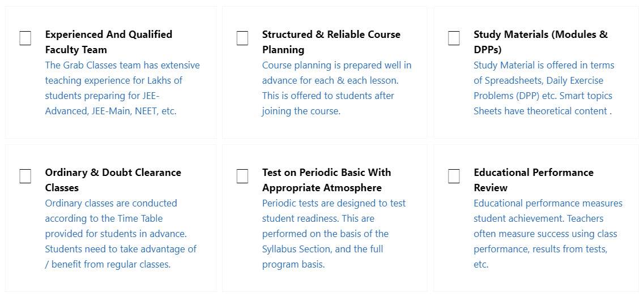Click the square icon beside Experienced And Qualified Faculty Team
The width and height of the screenshot is (644, 297).
(x=25, y=38)
